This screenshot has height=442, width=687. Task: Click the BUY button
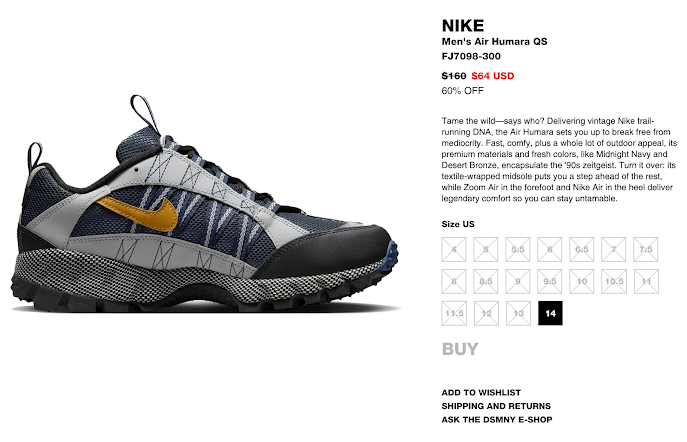pyautogui.click(x=460, y=349)
